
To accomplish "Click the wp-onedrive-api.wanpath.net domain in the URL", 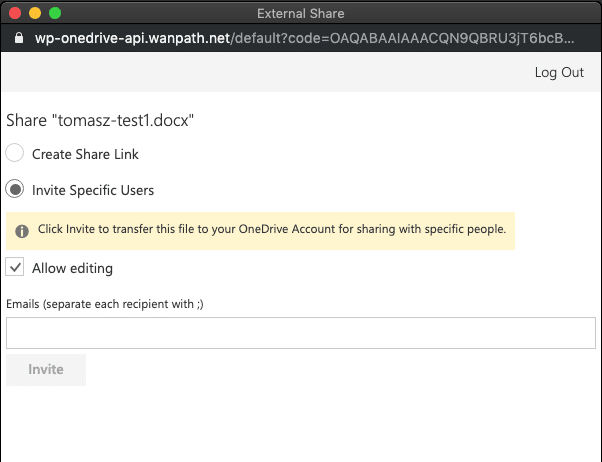I will click(x=130, y=38).
